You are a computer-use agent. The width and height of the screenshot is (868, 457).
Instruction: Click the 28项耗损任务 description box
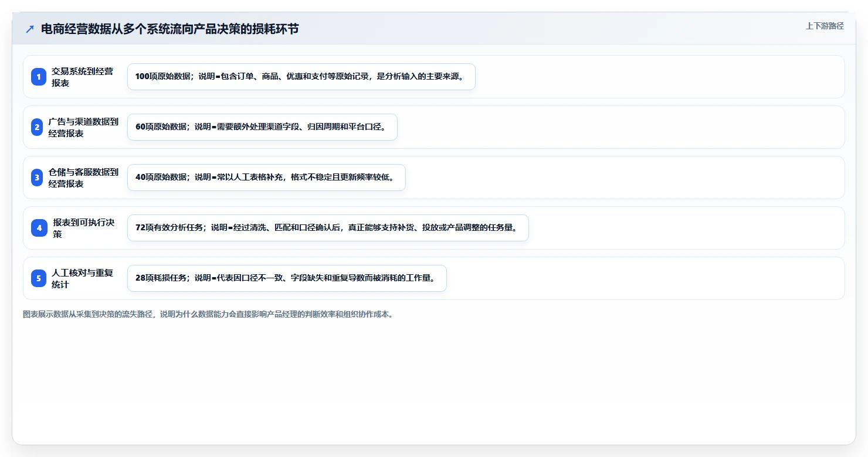pyautogui.click(x=287, y=278)
